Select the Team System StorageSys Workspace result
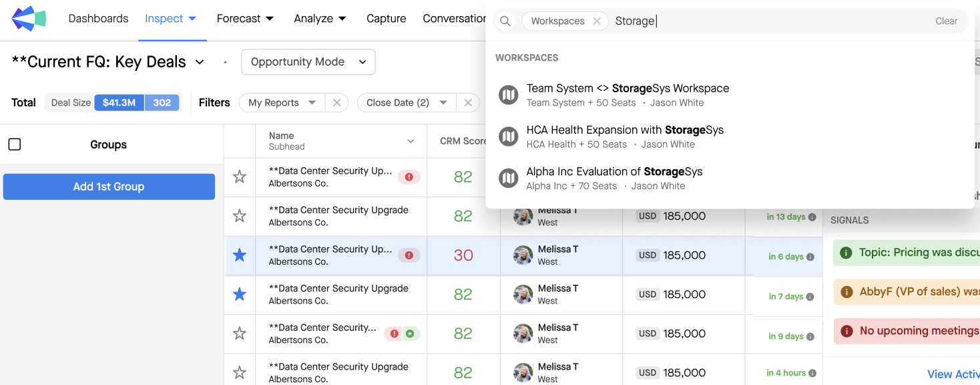Image resolution: width=980 pixels, height=385 pixels. 730,95
